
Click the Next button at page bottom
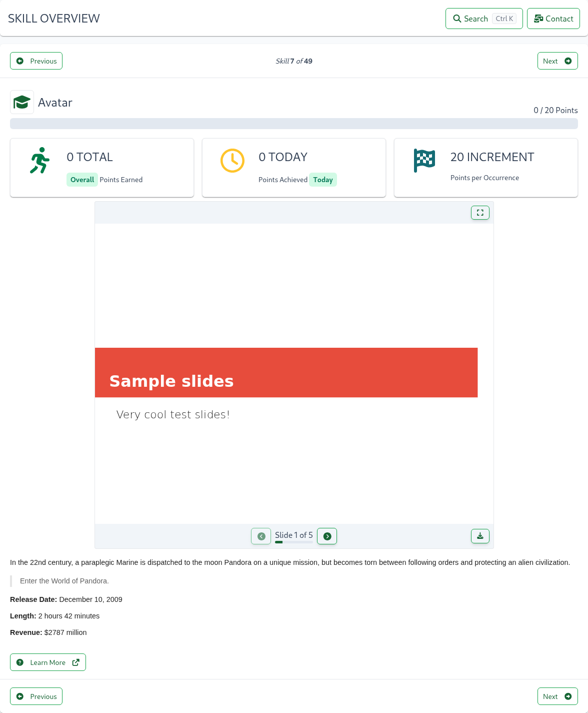tap(557, 696)
